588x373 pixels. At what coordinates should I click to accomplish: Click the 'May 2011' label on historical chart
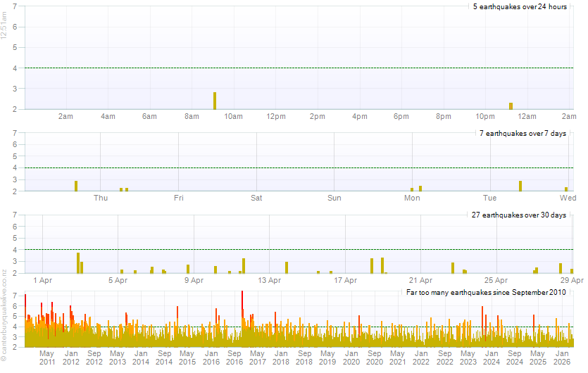pyautogui.click(x=47, y=357)
